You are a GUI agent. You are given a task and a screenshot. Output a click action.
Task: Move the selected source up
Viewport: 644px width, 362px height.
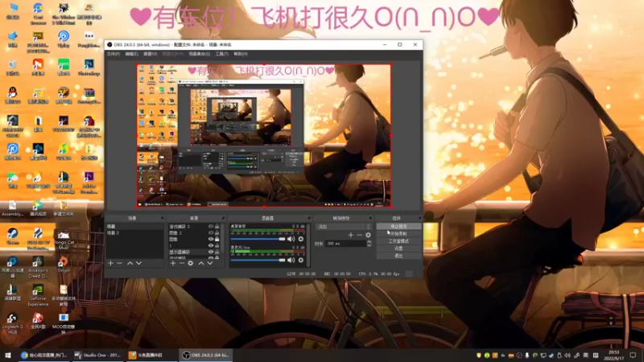200,263
